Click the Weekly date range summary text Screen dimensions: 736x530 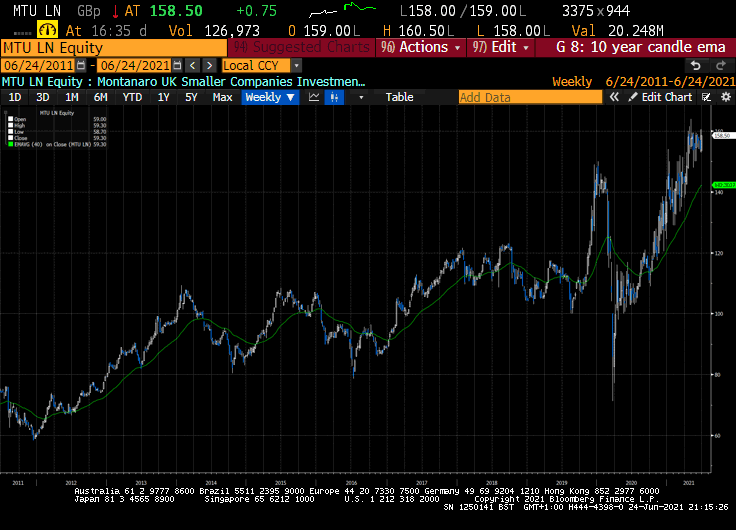pyautogui.click(x=644, y=82)
